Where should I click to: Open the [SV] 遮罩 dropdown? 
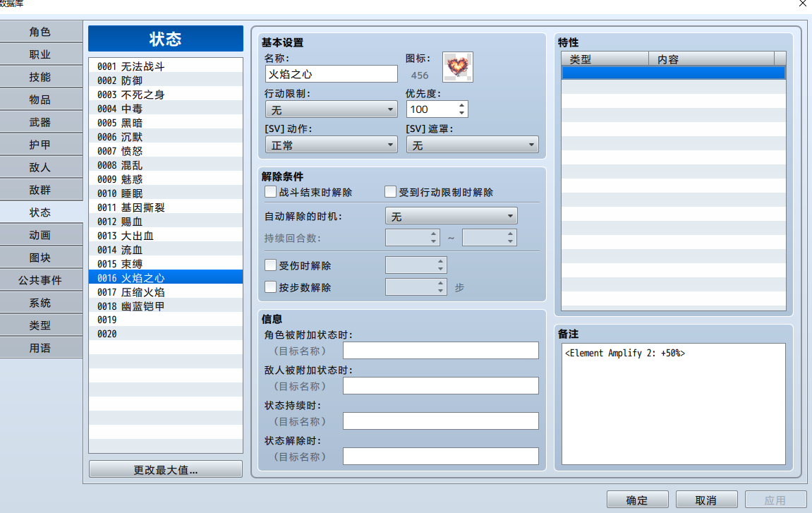point(472,145)
